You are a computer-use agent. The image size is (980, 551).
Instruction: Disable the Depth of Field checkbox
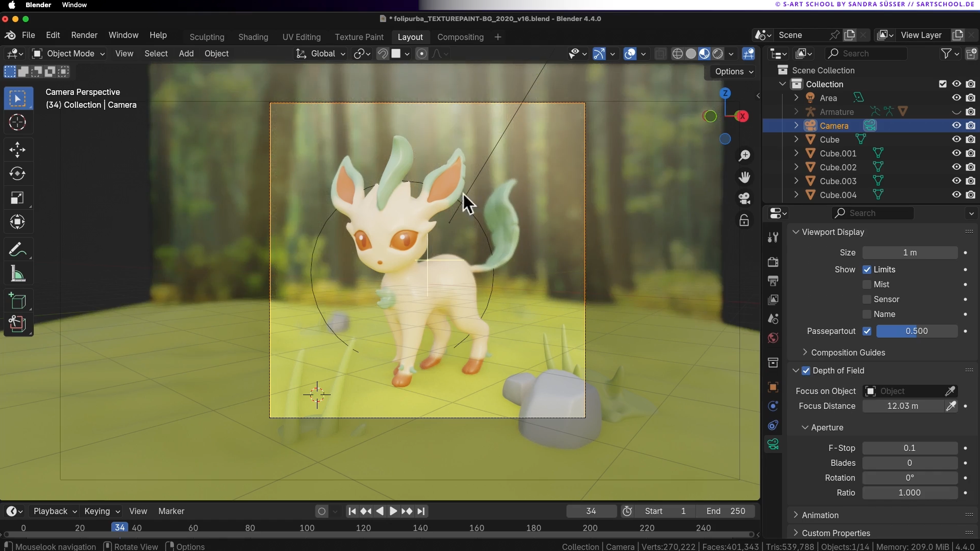[806, 370]
